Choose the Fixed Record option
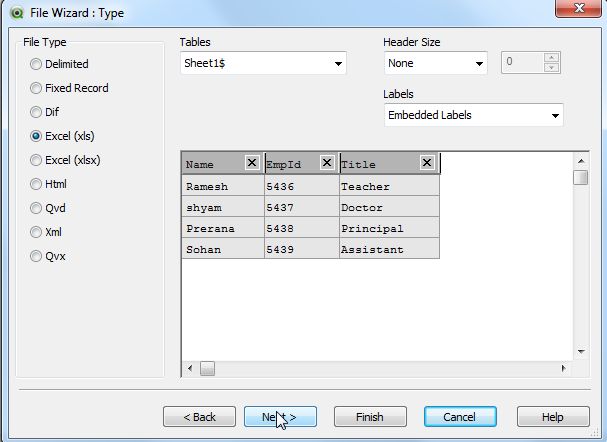607x442 pixels. coord(36,88)
